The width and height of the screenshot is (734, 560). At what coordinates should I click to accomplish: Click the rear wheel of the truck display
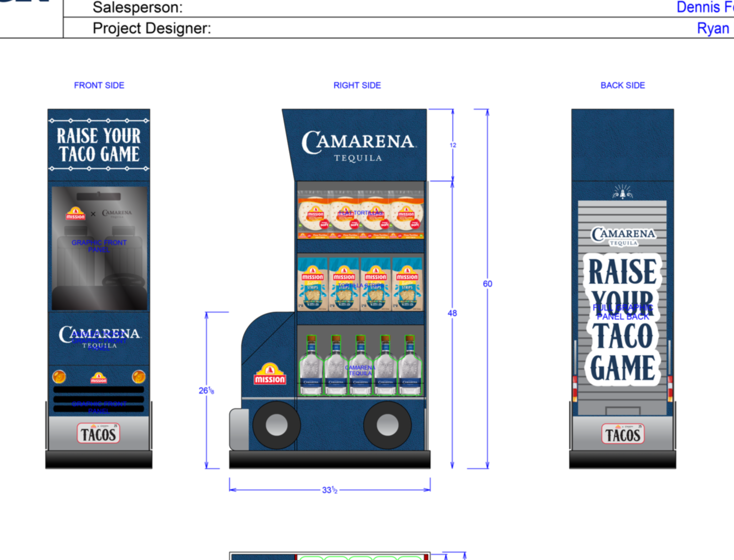point(388,425)
